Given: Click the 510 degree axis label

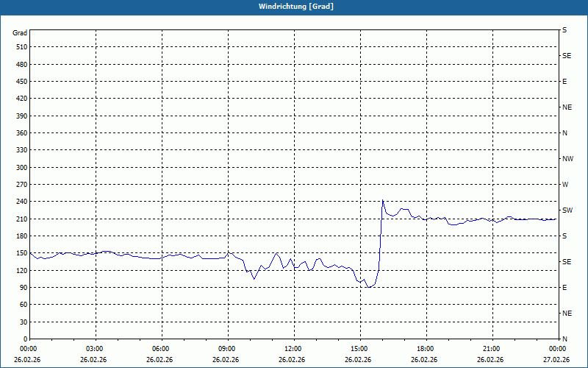Looking at the screenshot, I should [x=22, y=47].
